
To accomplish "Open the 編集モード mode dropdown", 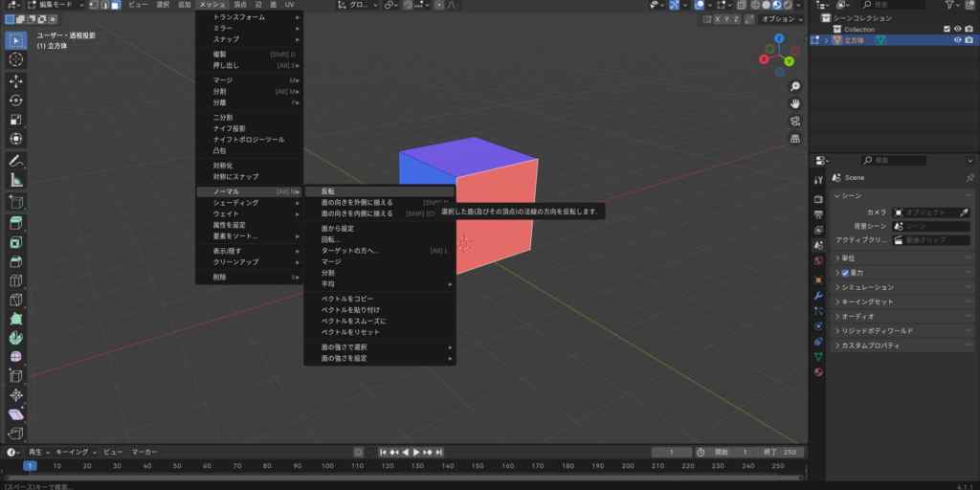I will [x=56, y=5].
